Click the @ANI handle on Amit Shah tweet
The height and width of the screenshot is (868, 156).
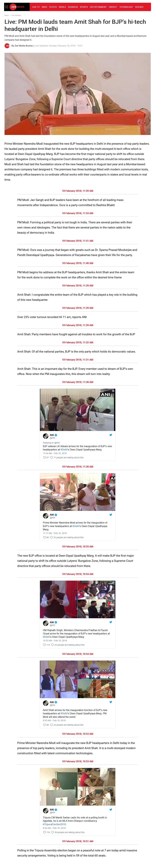[53, 705]
